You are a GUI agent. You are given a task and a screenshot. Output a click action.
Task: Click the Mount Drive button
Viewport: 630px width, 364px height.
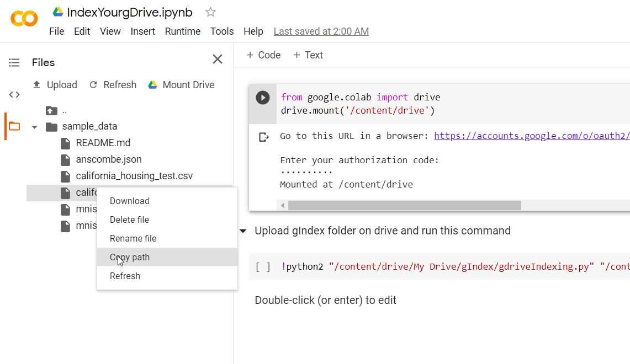[x=181, y=85]
